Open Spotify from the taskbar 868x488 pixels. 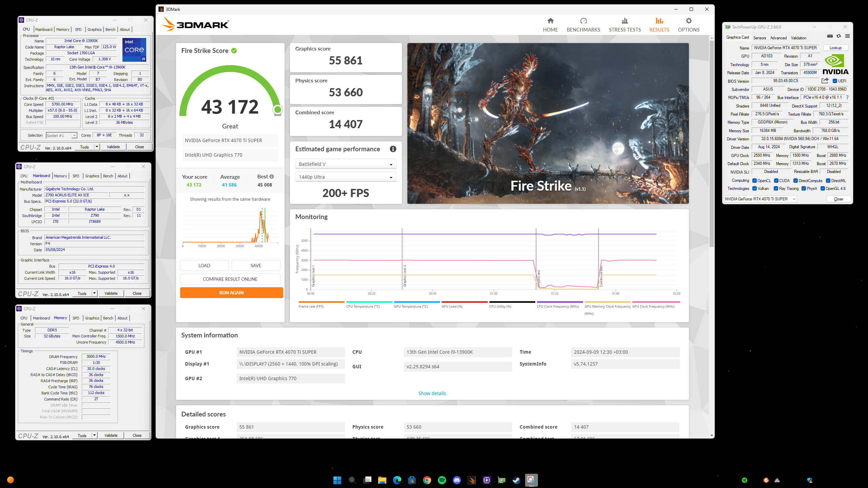pyautogui.click(x=442, y=480)
